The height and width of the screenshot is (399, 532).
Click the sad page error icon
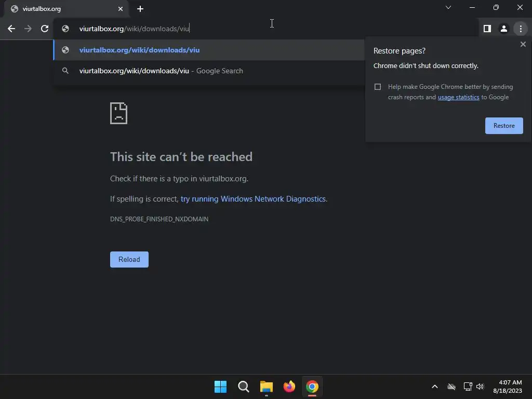click(x=119, y=113)
